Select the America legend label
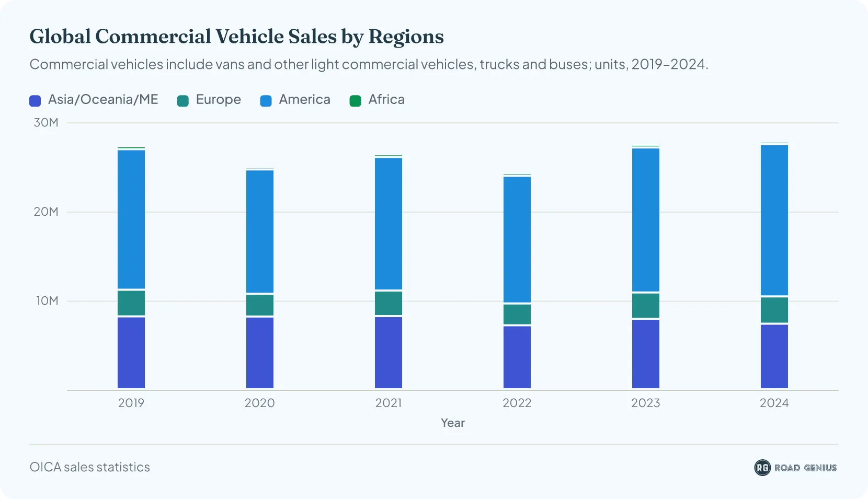This screenshot has width=868, height=499. 304,100
